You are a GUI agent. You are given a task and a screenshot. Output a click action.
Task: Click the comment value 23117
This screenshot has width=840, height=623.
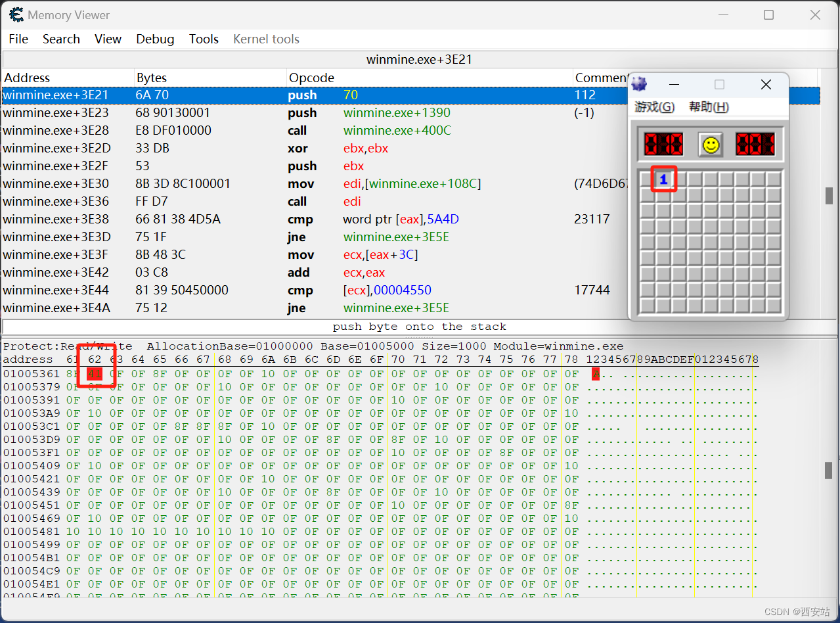point(592,219)
